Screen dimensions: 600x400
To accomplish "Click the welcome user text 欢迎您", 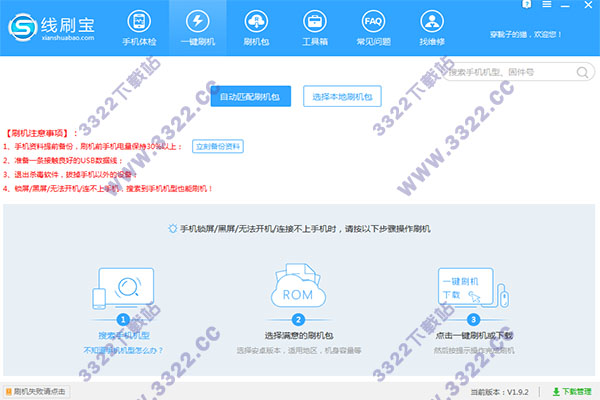I will [x=526, y=34].
